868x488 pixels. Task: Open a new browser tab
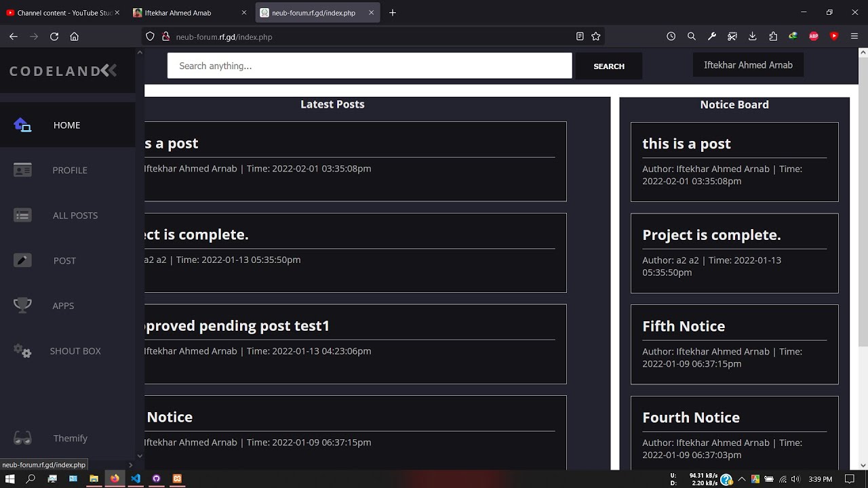[393, 13]
